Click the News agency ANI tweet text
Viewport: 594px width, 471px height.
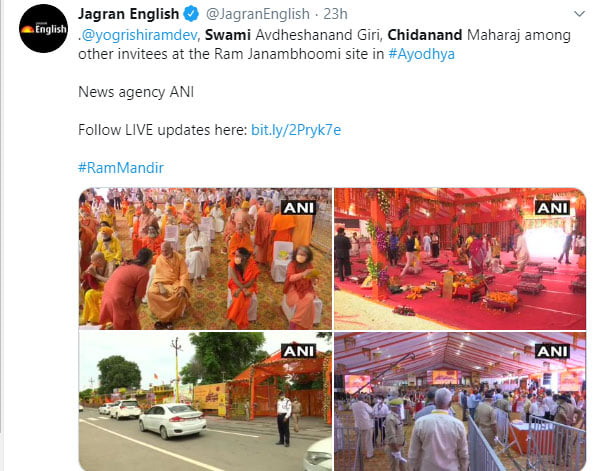(x=136, y=92)
